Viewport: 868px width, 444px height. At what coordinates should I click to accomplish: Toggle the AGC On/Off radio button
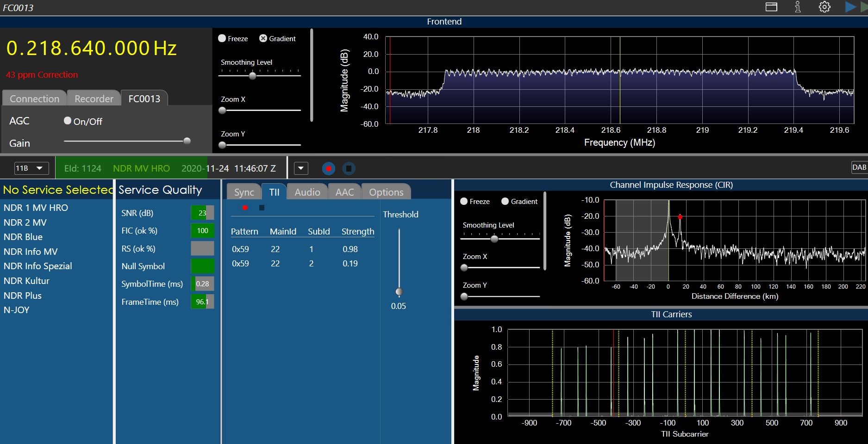tap(68, 121)
